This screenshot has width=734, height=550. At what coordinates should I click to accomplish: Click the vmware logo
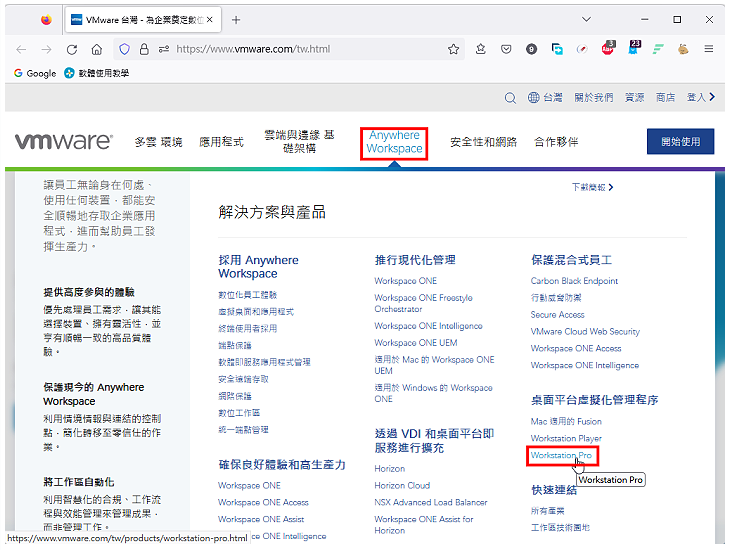click(x=64, y=141)
